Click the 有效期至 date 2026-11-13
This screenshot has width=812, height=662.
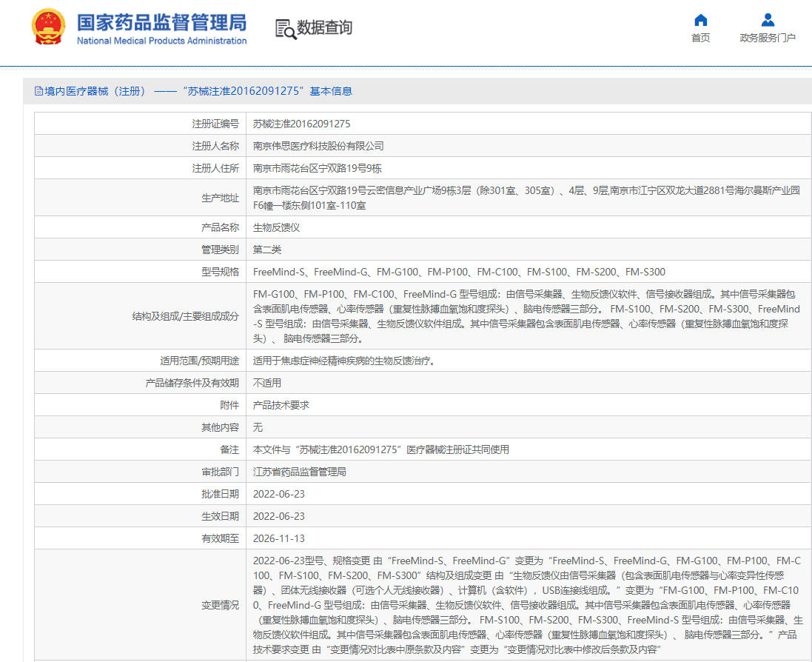pyautogui.click(x=278, y=538)
